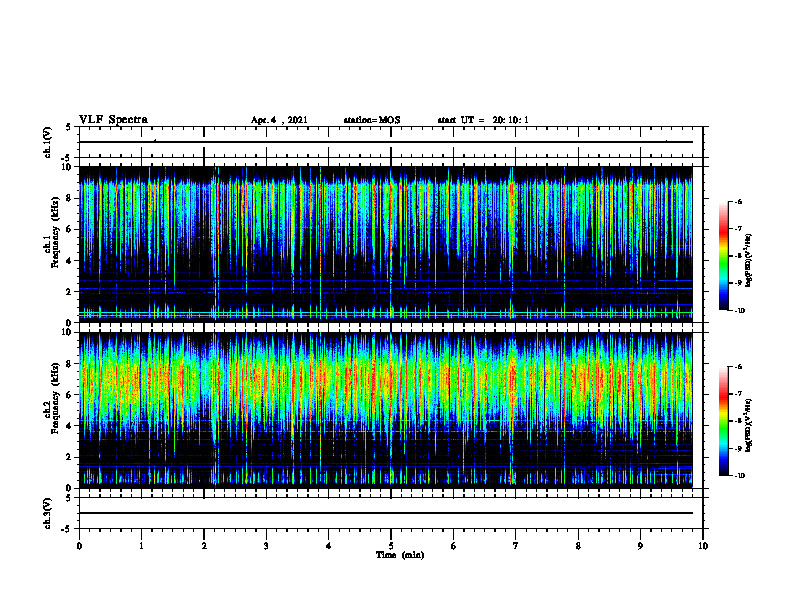792x612 pixels.
Task: Click the "8" kHz tick on ch.1 axis
Action: pos(70,198)
